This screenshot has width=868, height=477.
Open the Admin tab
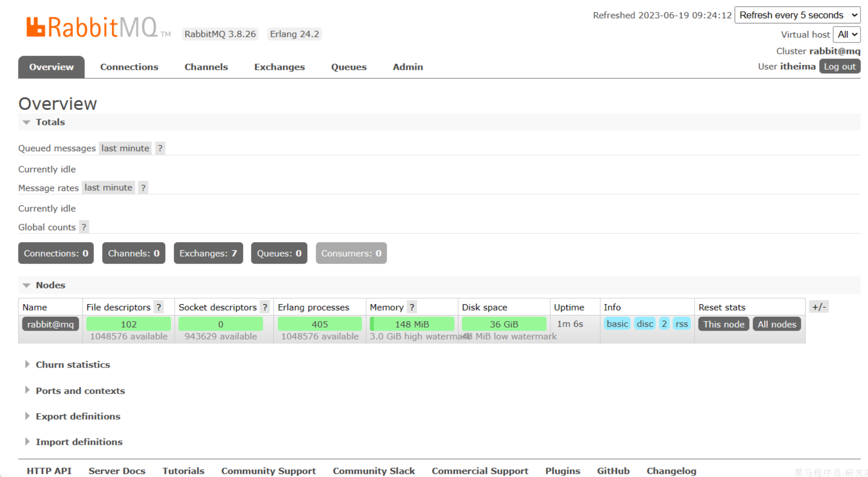pyautogui.click(x=408, y=66)
